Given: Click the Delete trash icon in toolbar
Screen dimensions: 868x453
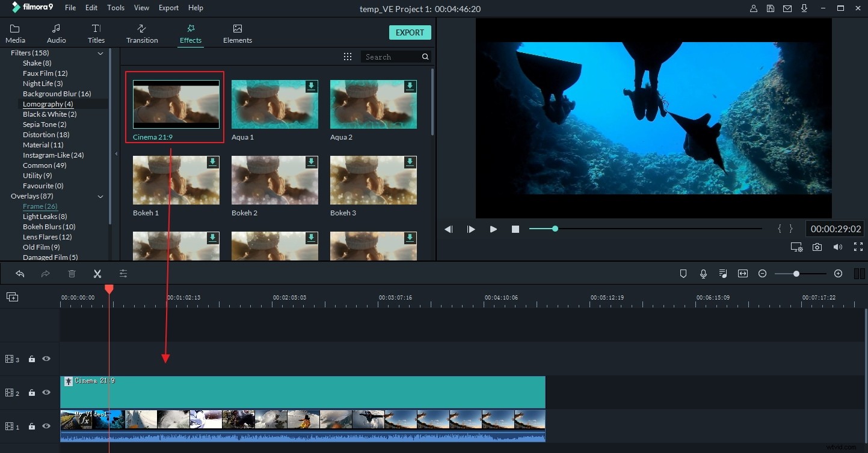Looking at the screenshot, I should 72,274.
